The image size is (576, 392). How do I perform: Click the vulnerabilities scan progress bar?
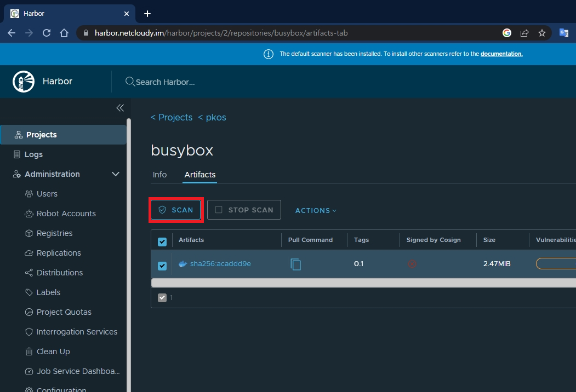pos(556,263)
